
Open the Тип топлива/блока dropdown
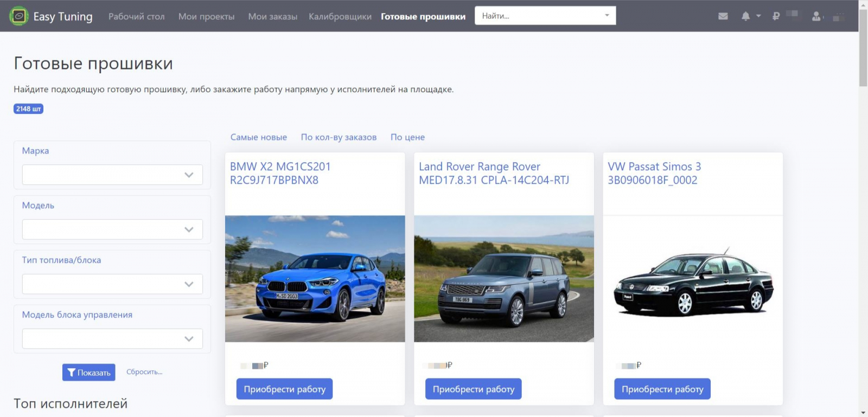(112, 284)
